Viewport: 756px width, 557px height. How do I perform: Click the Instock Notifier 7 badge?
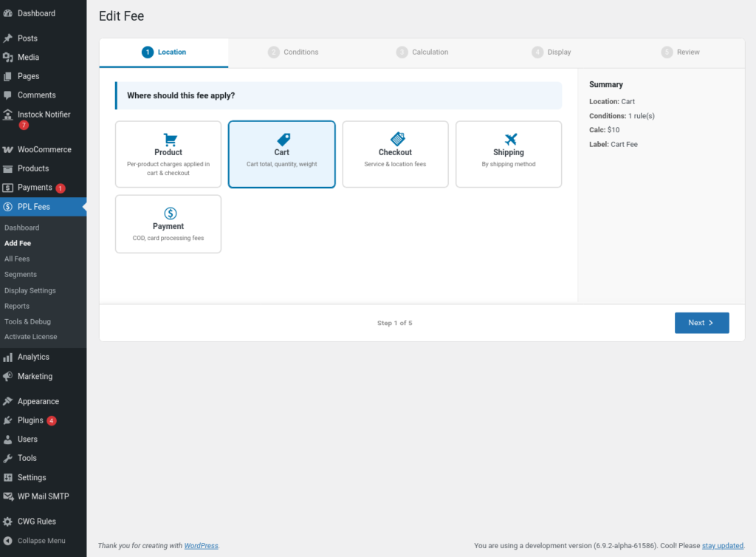click(x=24, y=126)
